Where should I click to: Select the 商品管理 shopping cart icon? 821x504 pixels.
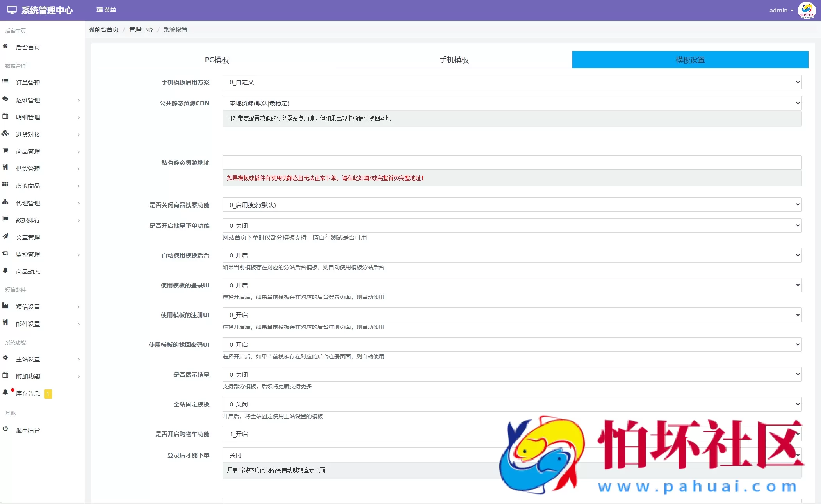[5, 151]
